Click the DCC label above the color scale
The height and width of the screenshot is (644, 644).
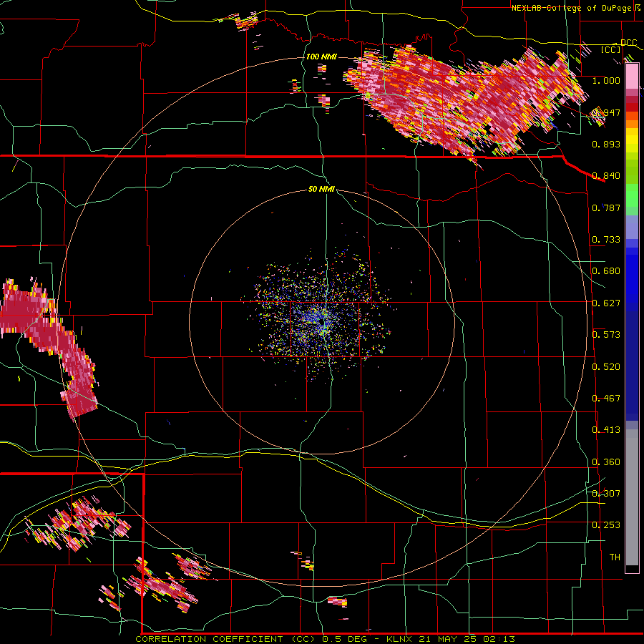[628, 42]
